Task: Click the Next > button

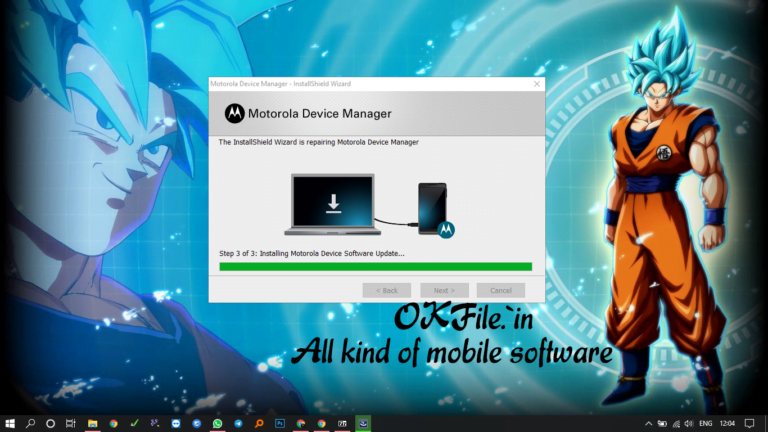Action: (444, 290)
